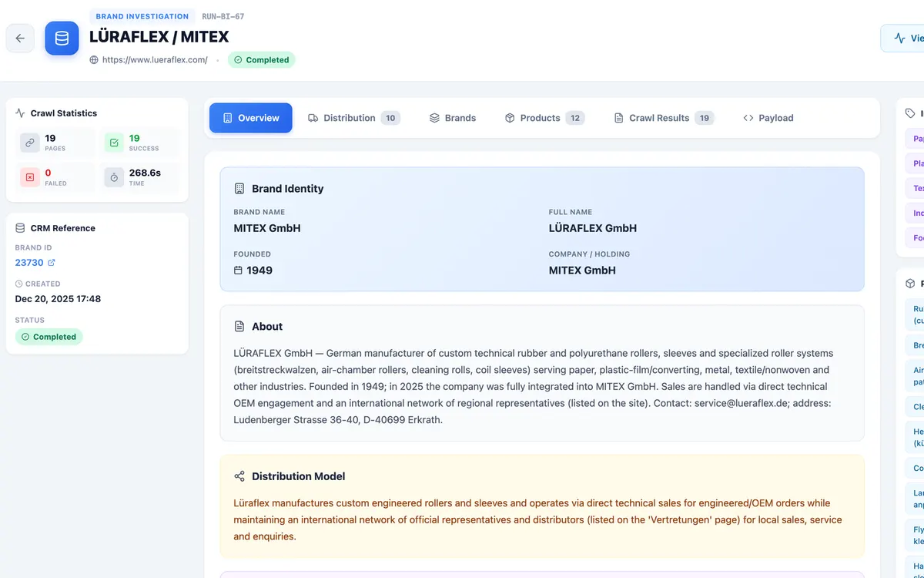The width and height of the screenshot is (924, 578).
Task: Click the document icon on Crawl Results tab
Action: pos(619,118)
